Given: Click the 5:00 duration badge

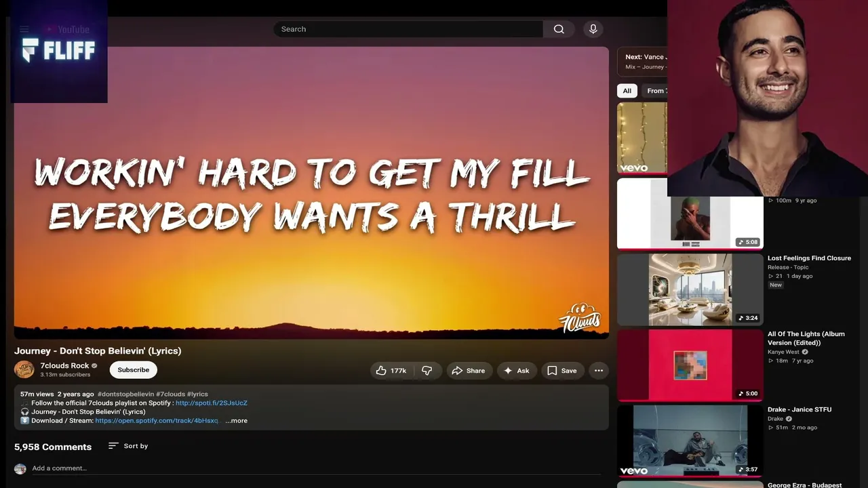Looking at the screenshot, I should [748, 394].
